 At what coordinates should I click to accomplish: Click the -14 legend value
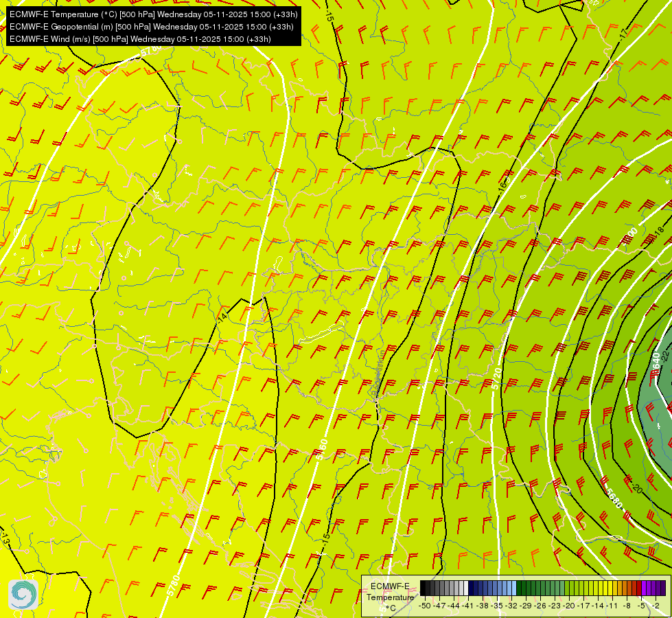tap(599, 606)
